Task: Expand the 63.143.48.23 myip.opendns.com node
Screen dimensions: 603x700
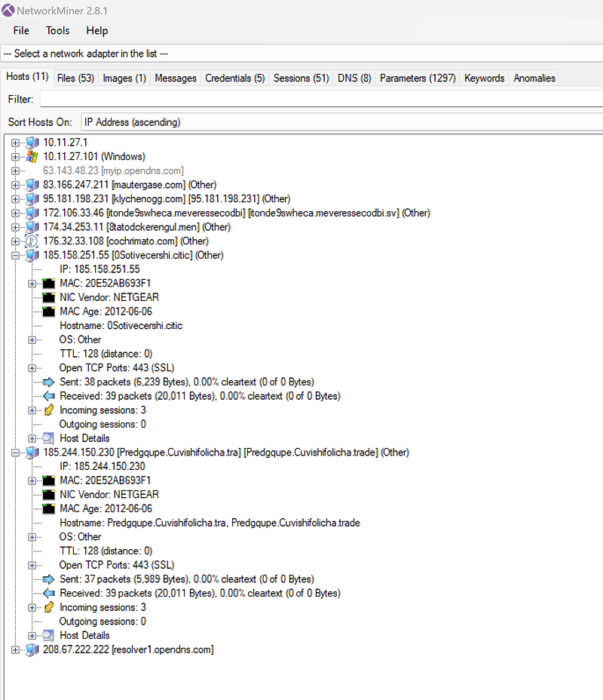Action: coord(16,171)
